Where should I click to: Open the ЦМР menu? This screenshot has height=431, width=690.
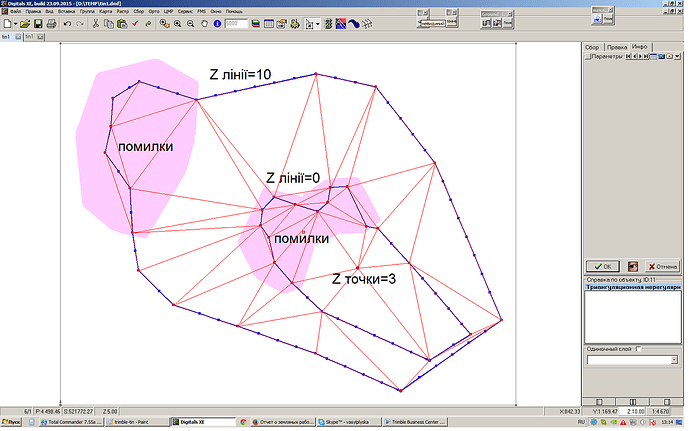[x=168, y=11]
